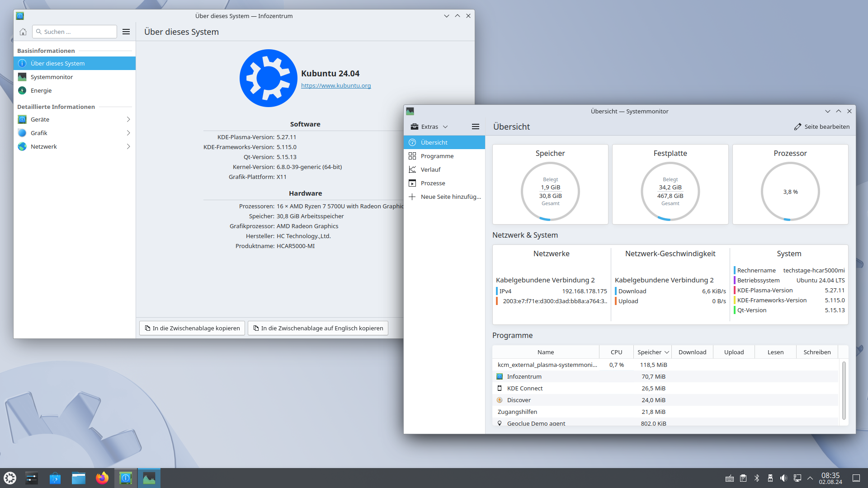Click Systemmonitor window title icon
The height and width of the screenshot is (488, 868).
point(410,111)
